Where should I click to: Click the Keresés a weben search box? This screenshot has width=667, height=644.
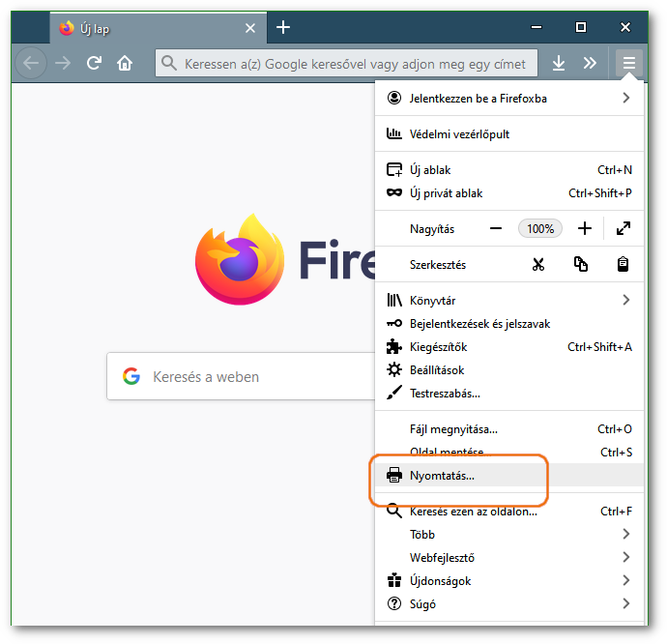pos(241,376)
